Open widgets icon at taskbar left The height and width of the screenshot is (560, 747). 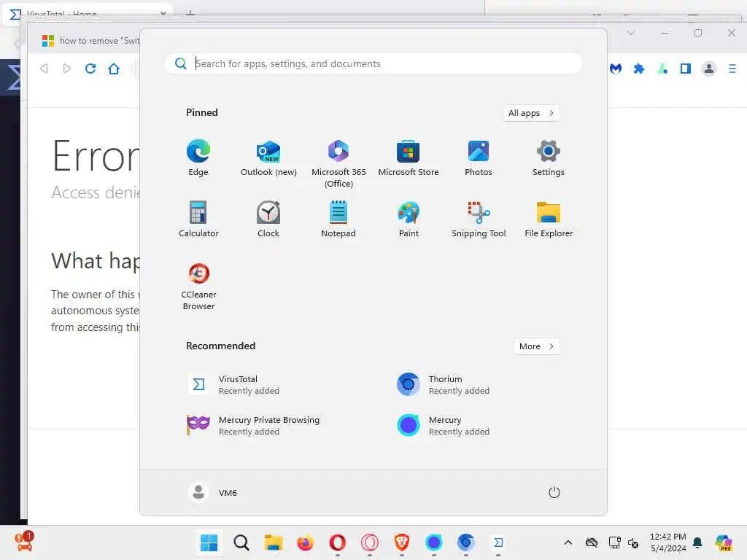[24, 542]
